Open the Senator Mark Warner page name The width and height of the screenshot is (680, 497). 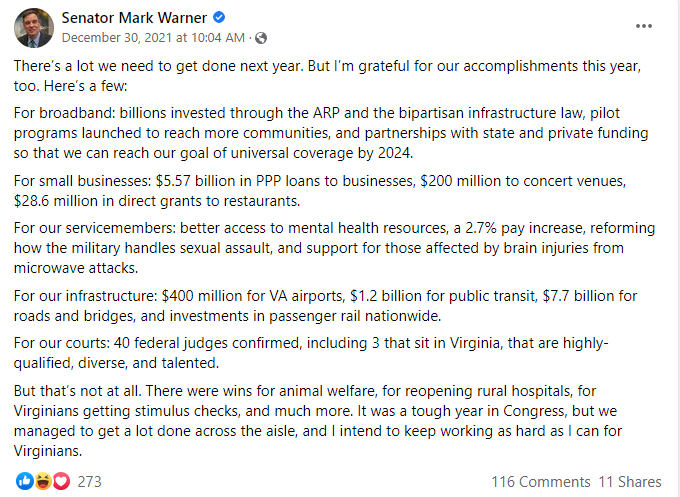click(x=135, y=17)
